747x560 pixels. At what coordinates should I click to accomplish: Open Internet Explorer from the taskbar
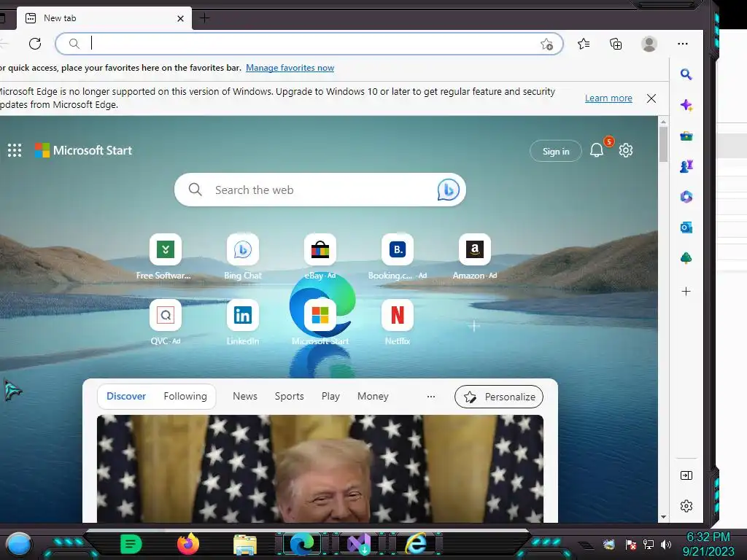(x=416, y=544)
